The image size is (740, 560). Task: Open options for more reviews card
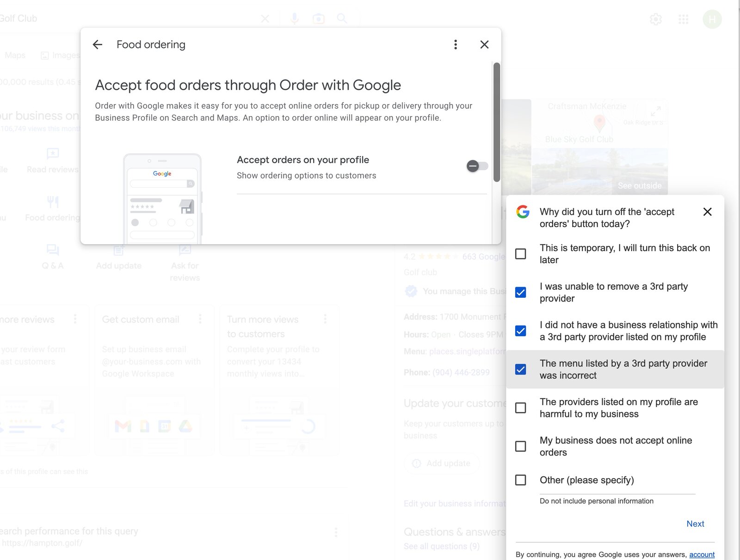tap(75, 319)
